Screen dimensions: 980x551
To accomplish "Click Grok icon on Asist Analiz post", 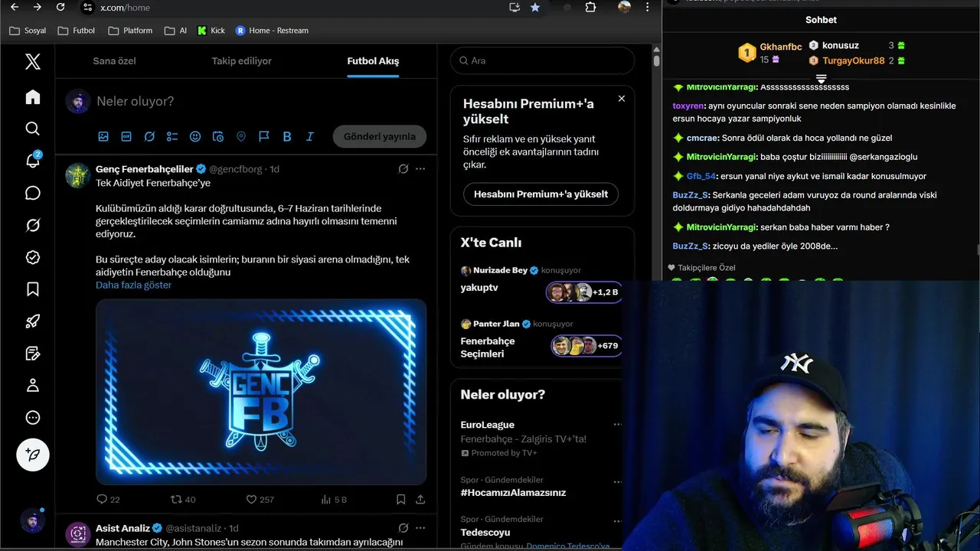I will point(403,528).
